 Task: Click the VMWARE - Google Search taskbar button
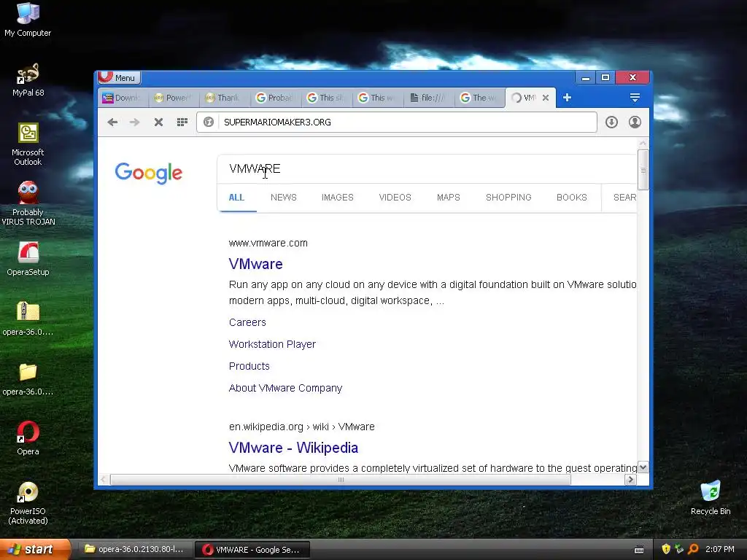click(x=252, y=550)
